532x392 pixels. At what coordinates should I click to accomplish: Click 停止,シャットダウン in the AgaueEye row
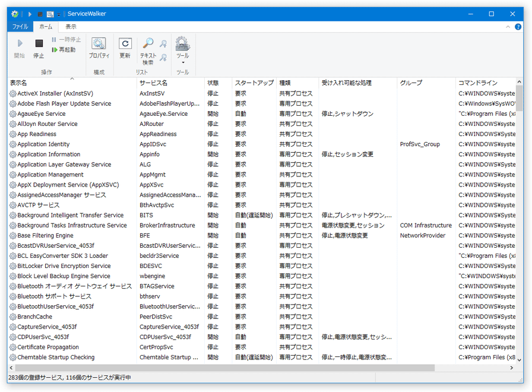click(347, 114)
